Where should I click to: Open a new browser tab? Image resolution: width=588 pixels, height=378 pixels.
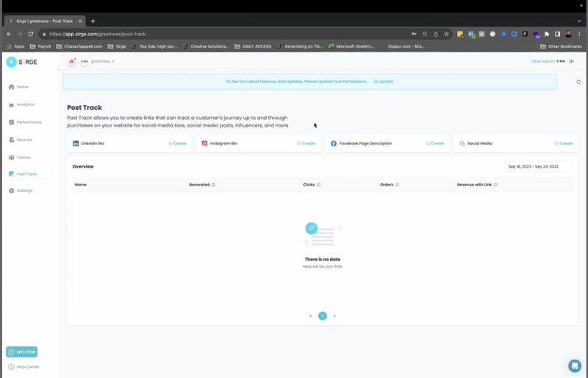93,21
